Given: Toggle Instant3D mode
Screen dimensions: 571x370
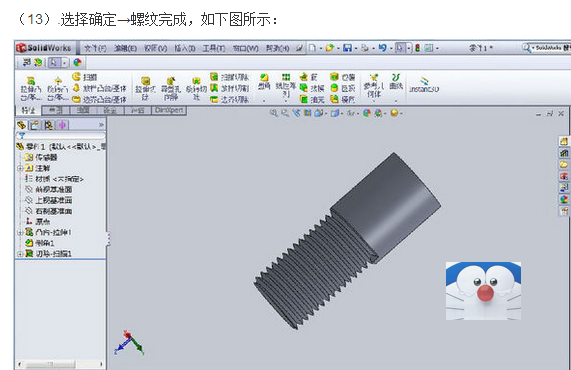Looking at the screenshot, I should pos(424,85).
